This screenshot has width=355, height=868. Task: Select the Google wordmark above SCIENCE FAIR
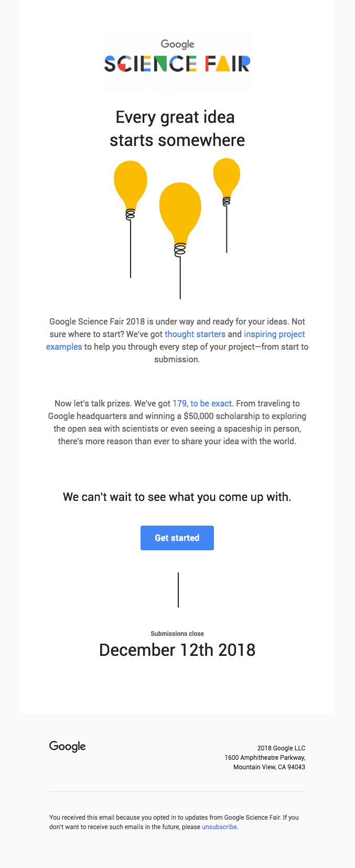pyautogui.click(x=177, y=44)
